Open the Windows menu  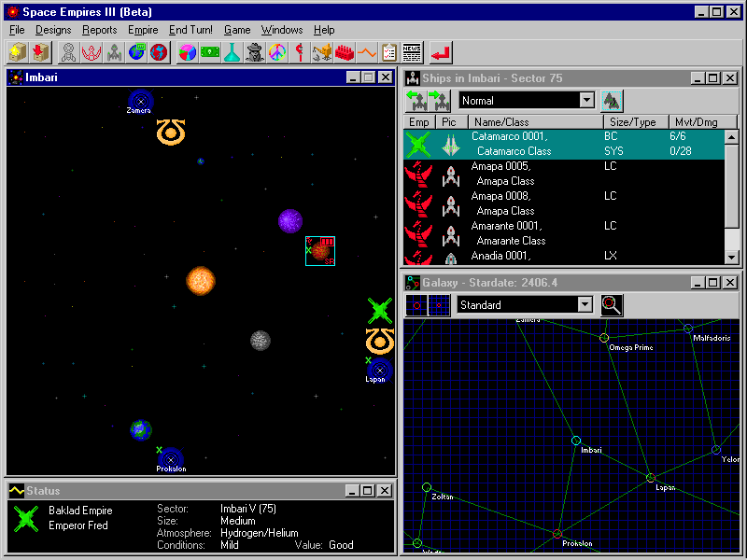click(282, 30)
